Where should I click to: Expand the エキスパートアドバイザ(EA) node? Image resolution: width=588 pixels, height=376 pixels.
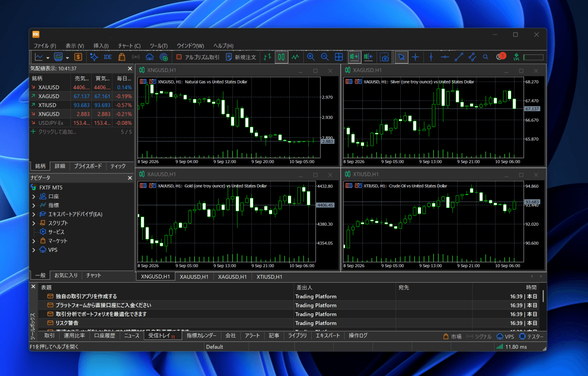point(34,214)
